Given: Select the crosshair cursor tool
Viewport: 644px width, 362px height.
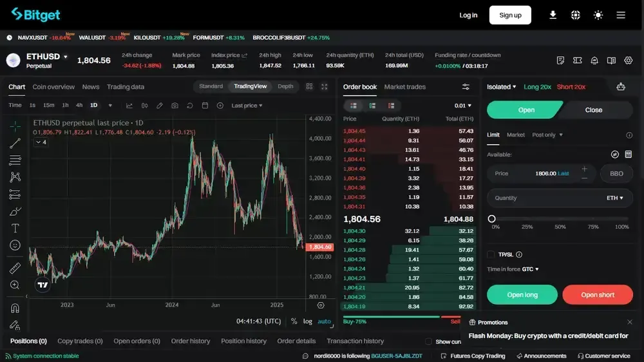Looking at the screenshot, I should pos(15,126).
